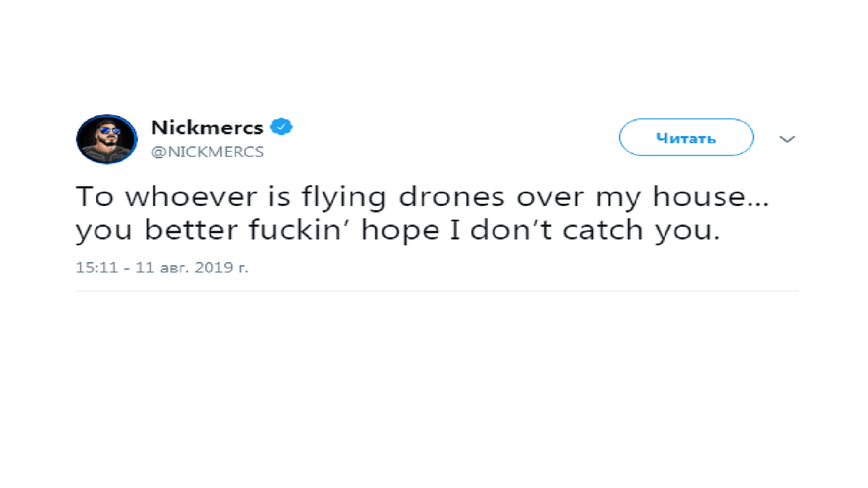Viewport: 868px width, 488px height.
Task: Click the second line of tweet text
Action: (398, 230)
